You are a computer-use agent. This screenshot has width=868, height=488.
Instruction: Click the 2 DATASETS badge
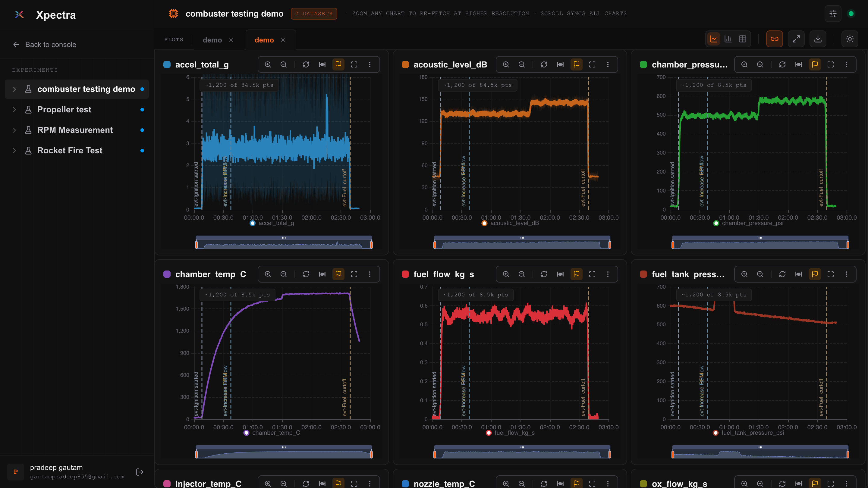[314, 14]
